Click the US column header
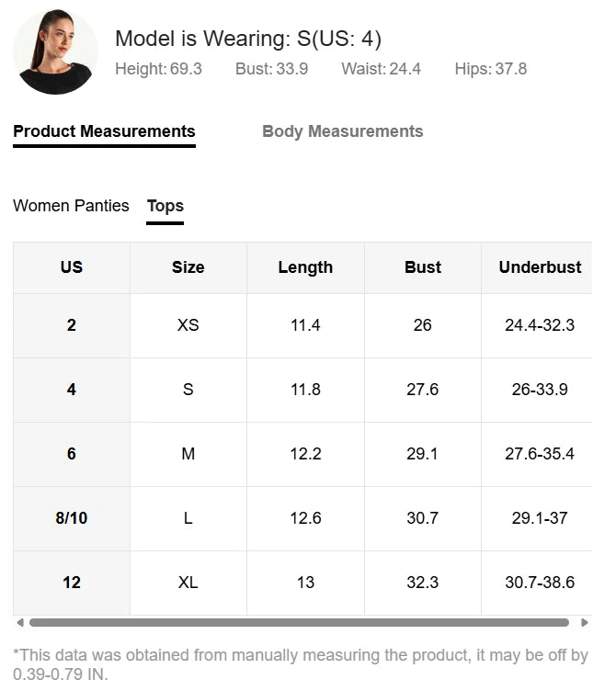The height and width of the screenshot is (691, 616). click(x=72, y=267)
